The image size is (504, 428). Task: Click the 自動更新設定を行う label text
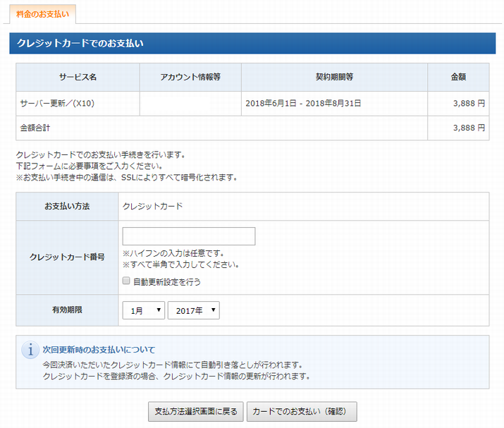pyautogui.click(x=167, y=282)
